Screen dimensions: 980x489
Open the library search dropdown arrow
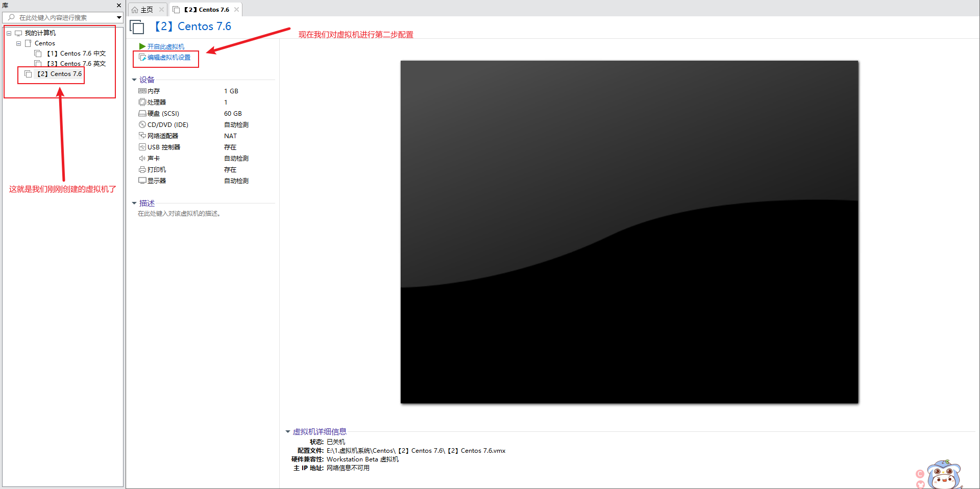(119, 17)
